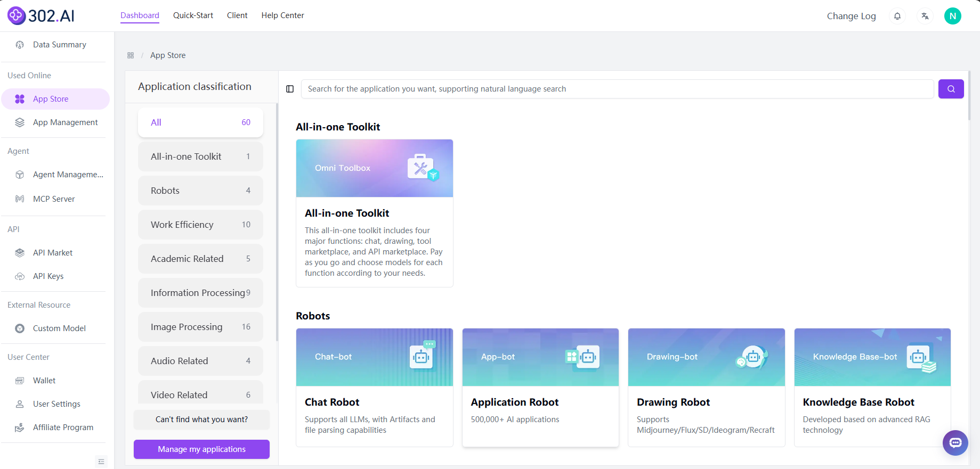Image resolution: width=980 pixels, height=469 pixels.
Task: Click the App Management layers icon
Action: click(20, 122)
